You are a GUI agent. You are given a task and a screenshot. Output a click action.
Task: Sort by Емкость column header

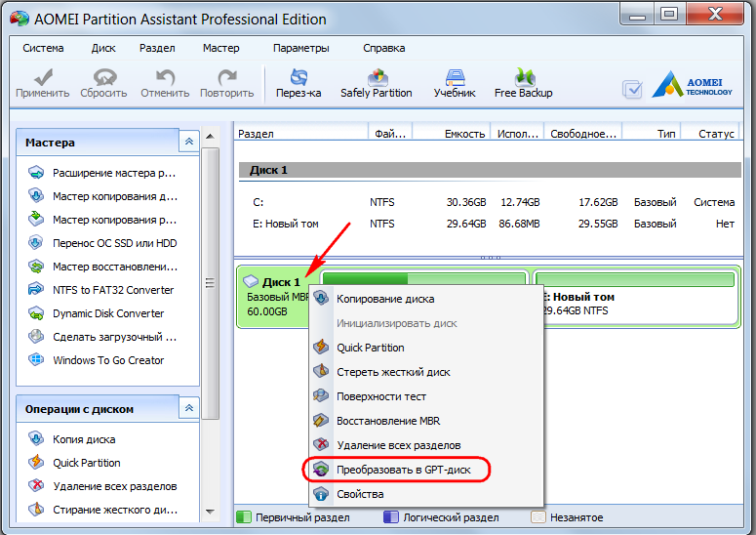pos(452,134)
